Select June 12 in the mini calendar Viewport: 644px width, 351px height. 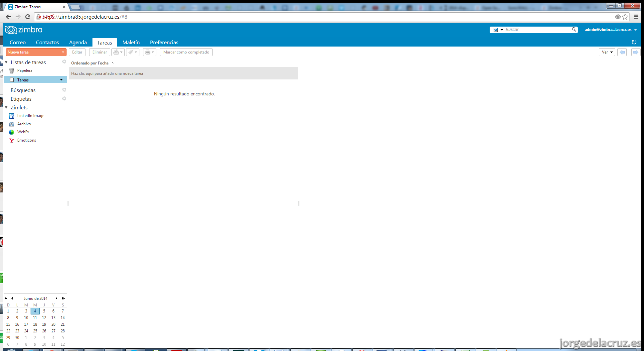click(44, 318)
